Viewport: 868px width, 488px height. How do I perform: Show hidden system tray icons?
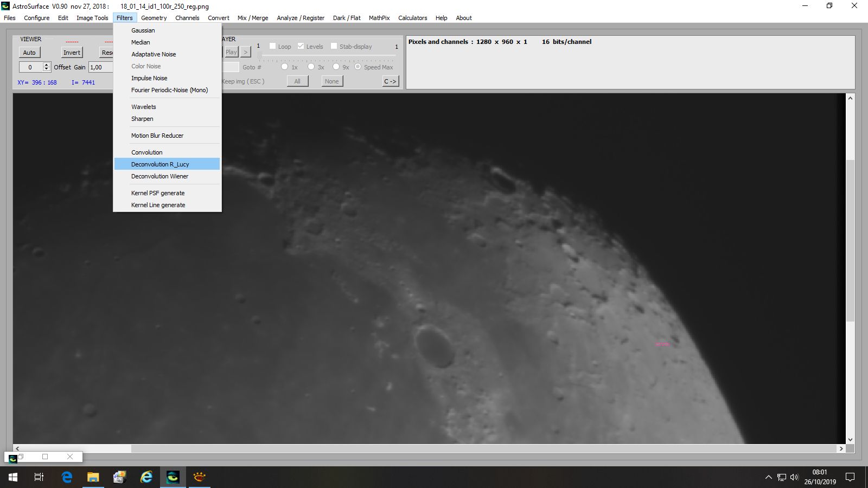(768, 477)
